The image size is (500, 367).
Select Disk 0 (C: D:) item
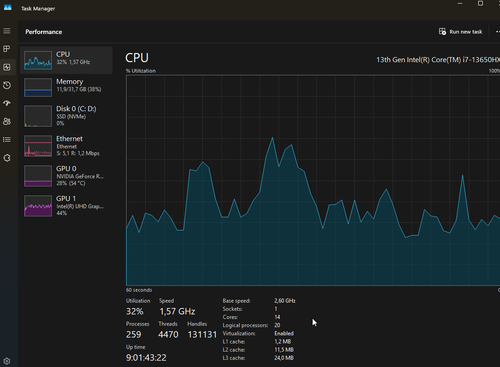click(x=66, y=116)
